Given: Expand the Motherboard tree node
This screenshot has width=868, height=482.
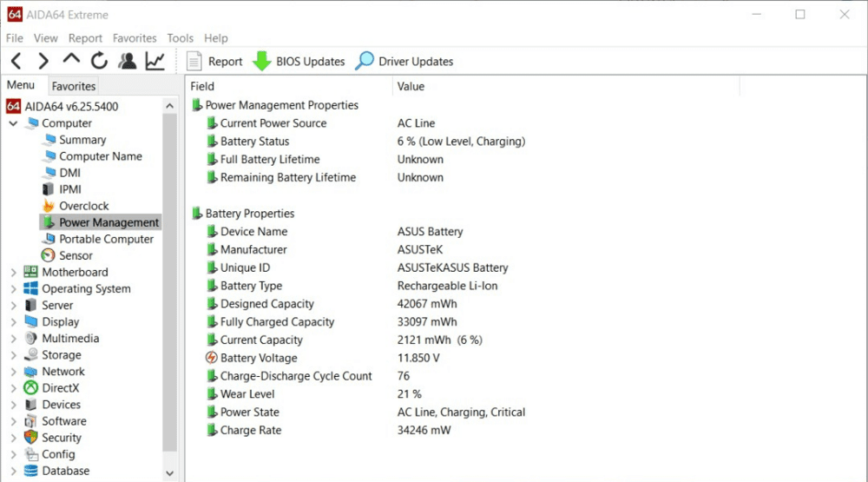Looking at the screenshot, I should point(13,273).
